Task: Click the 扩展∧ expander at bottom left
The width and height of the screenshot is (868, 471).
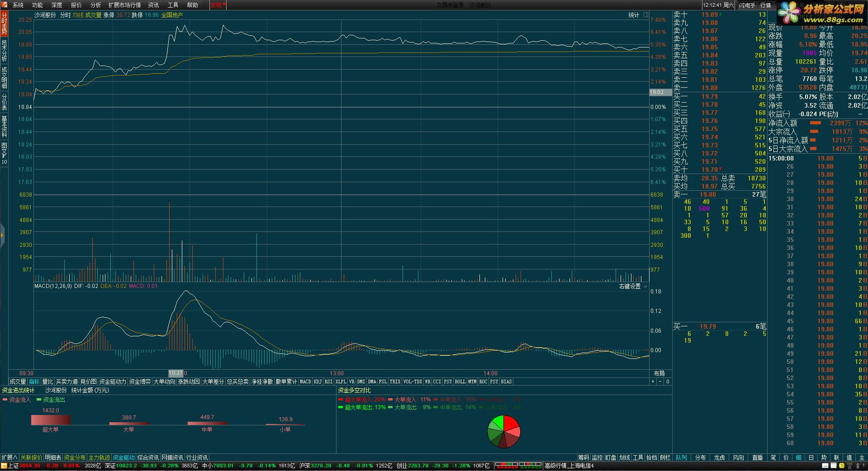Action: coord(9,457)
